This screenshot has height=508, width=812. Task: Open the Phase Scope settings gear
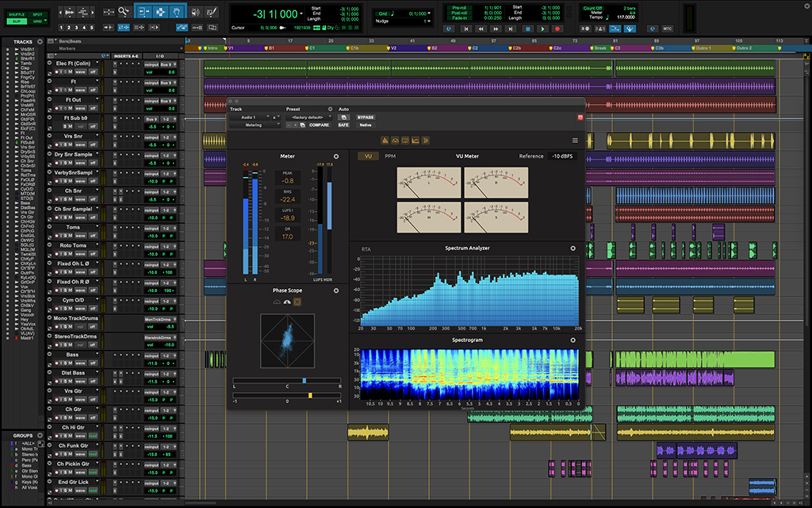(335, 290)
